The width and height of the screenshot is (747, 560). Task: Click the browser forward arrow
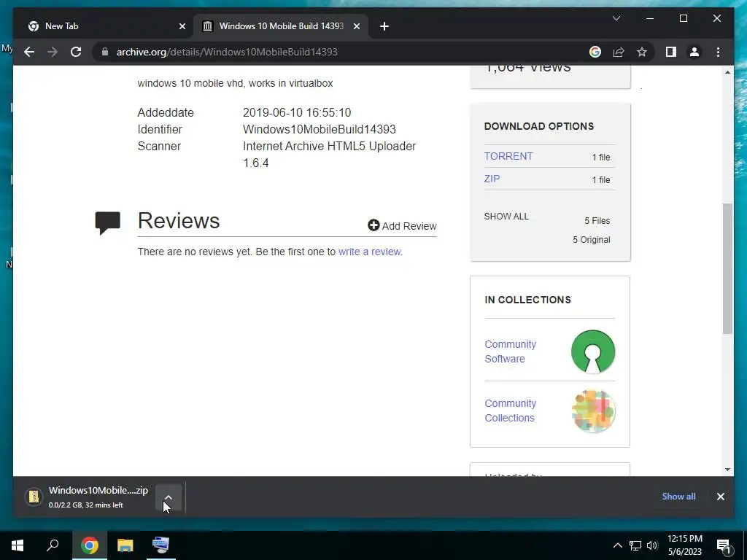[x=53, y=52]
